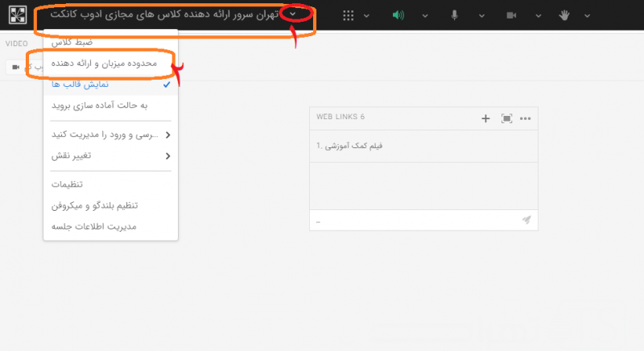Select محدوده میزبان و ارائه دهنده
This screenshot has width=644, height=351.
point(110,64)
